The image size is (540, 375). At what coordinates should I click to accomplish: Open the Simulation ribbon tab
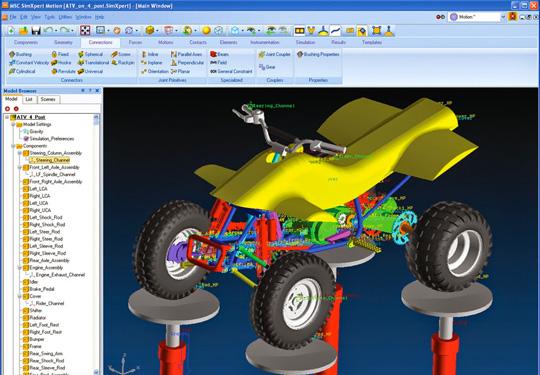tap(305, 42)
